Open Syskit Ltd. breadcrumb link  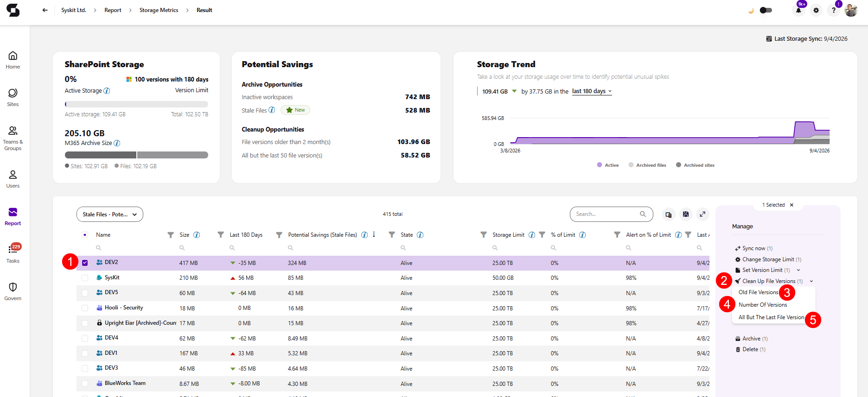[74, 10]
